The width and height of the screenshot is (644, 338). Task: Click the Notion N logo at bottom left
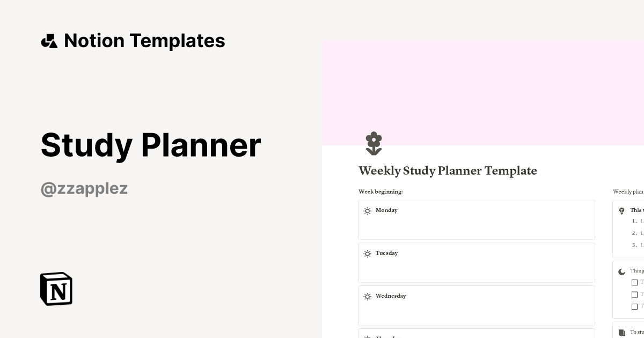point(56,289)
